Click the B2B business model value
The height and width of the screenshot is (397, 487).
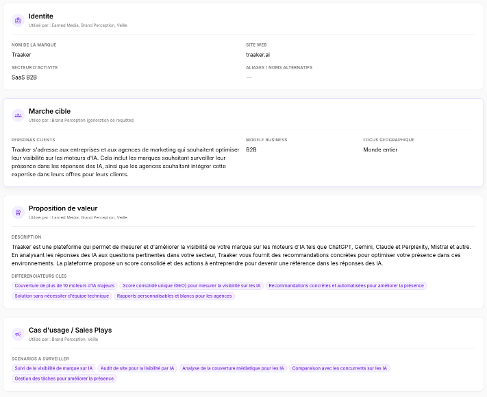[251, 150]
